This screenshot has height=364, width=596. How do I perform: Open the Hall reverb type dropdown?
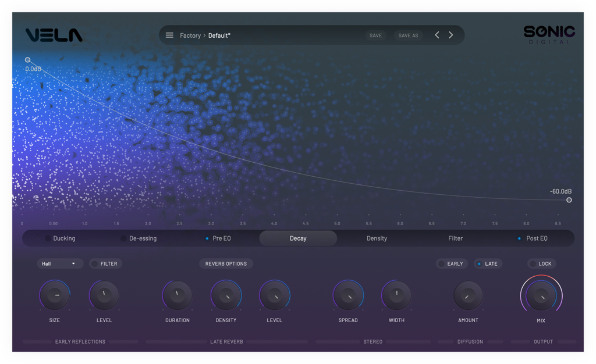pos(60,264)
